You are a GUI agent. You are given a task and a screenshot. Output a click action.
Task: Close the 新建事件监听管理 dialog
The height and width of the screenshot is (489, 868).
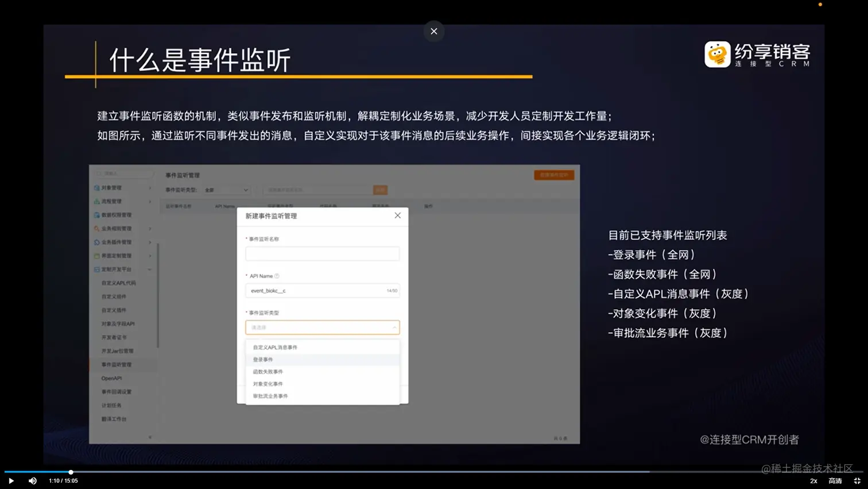(x=397, y=215)
